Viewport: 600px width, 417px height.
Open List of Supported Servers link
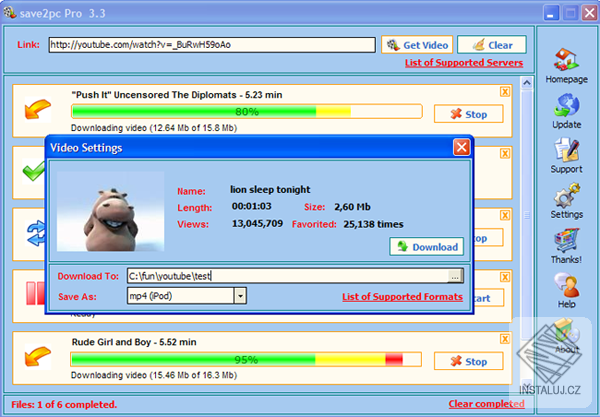tap(464, 63)
